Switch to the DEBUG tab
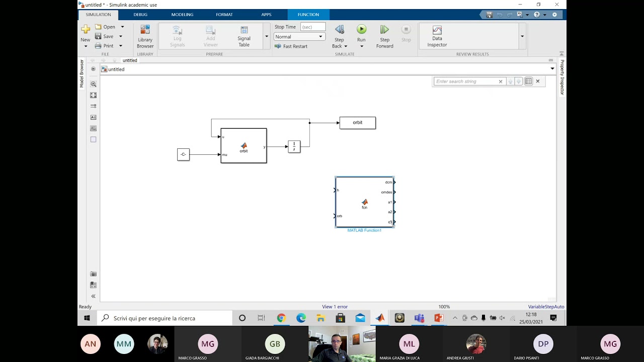This screenshot has width=644, height=362. tap(140, 15)
